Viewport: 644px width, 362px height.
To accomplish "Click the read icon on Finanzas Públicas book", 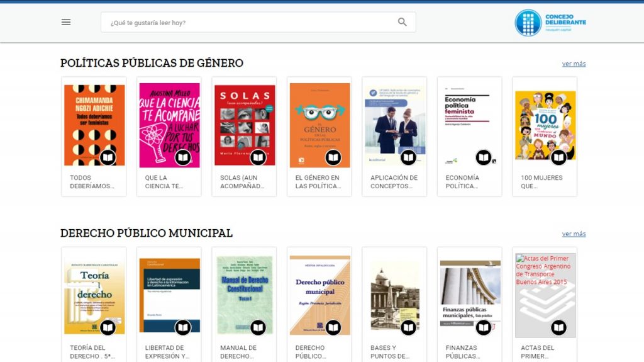I will [484, 327].
